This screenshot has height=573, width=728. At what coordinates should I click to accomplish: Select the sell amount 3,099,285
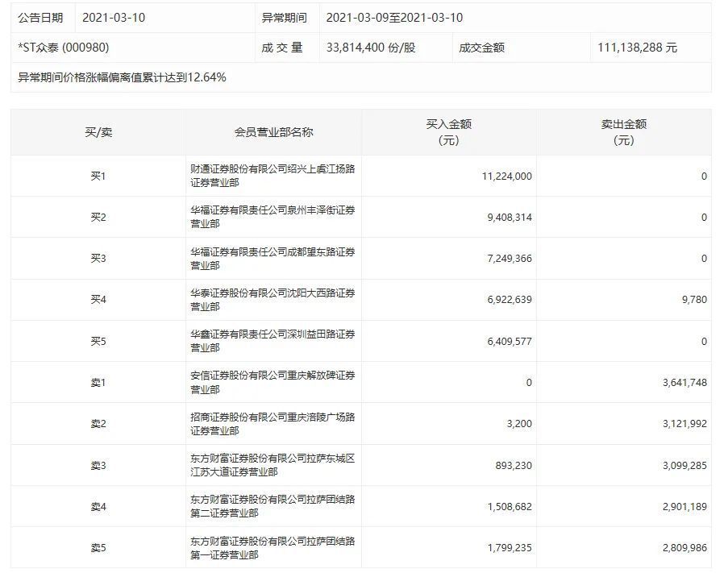point(684,465)
